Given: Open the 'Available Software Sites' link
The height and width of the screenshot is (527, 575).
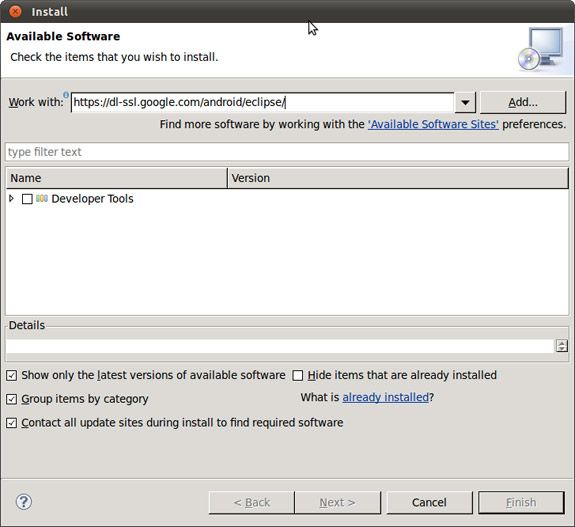Looking at the screenshot, I should coord(433,124).
